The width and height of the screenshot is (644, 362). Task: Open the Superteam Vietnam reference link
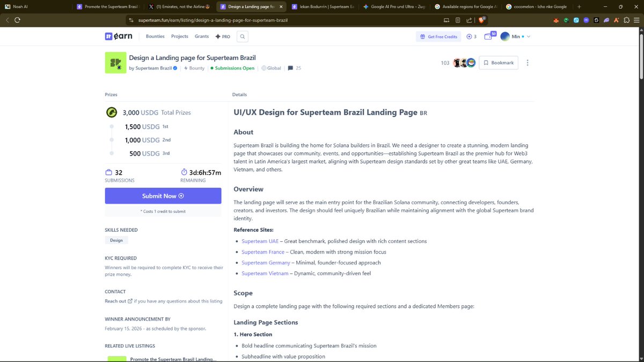coord(265,274)
